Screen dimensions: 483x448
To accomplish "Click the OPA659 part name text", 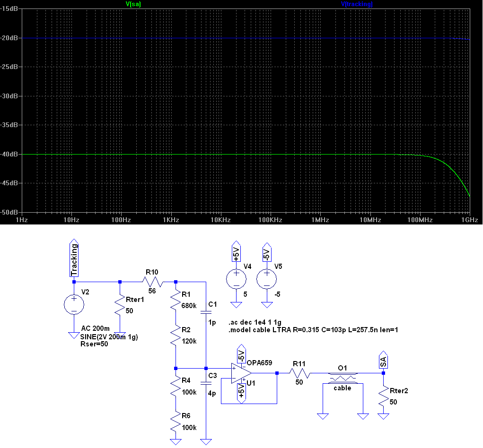I will [x=259, y=363].
